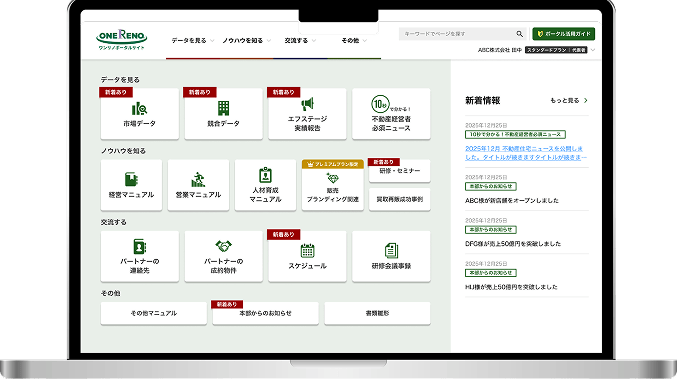Click 本部からのお知らせ tag above ABC news
The width and height of the screenshot is (678, 379).
[x=490, y=186]
